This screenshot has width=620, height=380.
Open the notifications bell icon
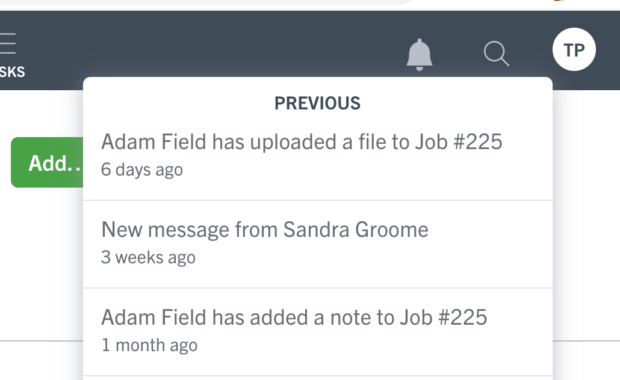tap(420, 55)
